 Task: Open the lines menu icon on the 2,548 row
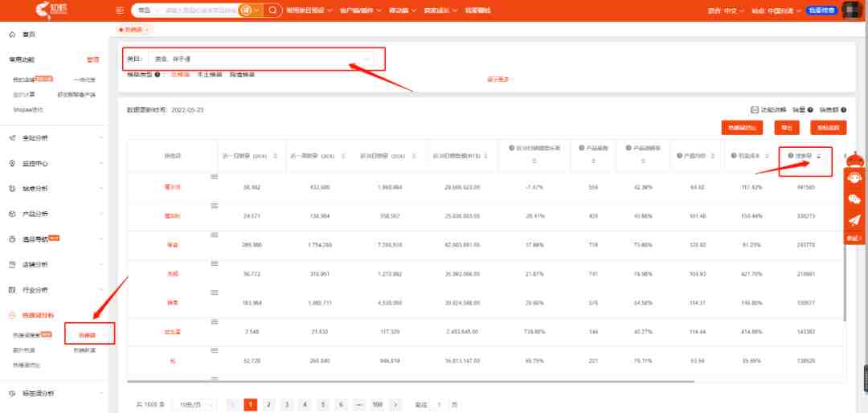[215, 321]
